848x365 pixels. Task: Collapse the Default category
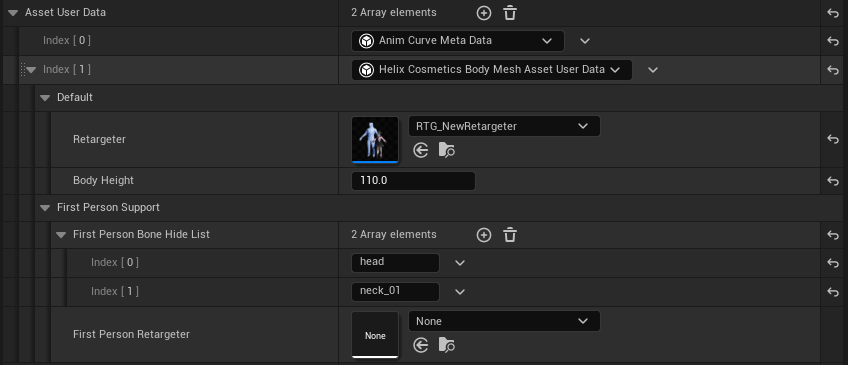click(x=45, y=98)
